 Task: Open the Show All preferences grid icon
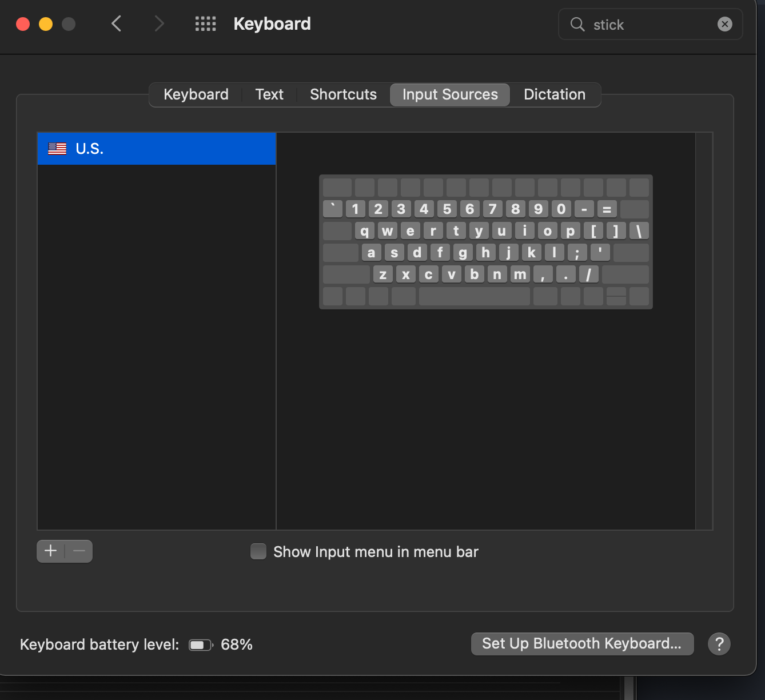[205, 23]
